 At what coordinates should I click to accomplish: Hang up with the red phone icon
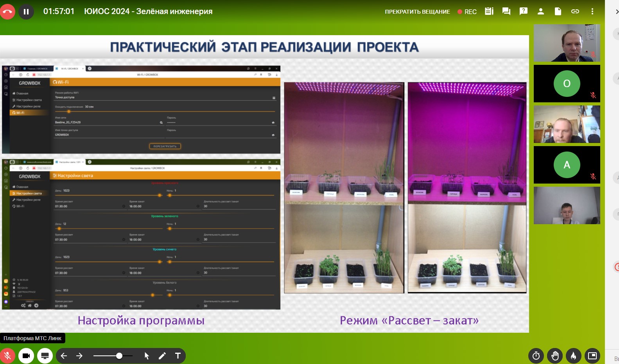pyautogui.click(x=7, y=11)
